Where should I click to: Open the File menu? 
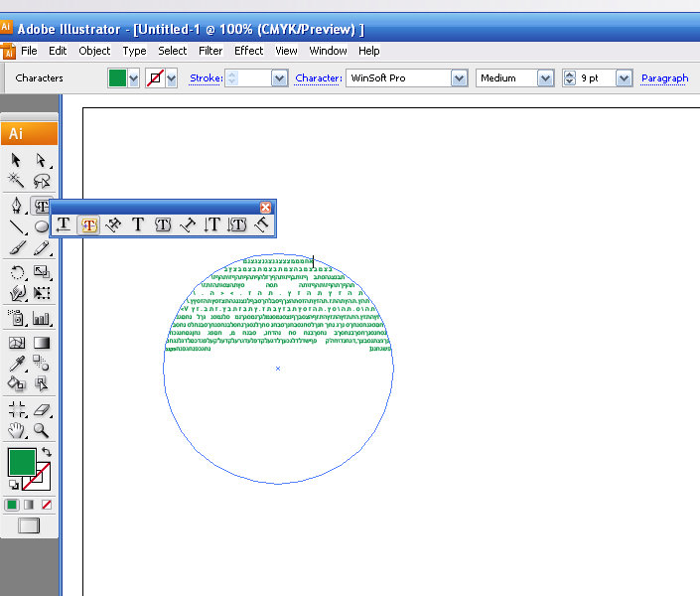(29, 51)
